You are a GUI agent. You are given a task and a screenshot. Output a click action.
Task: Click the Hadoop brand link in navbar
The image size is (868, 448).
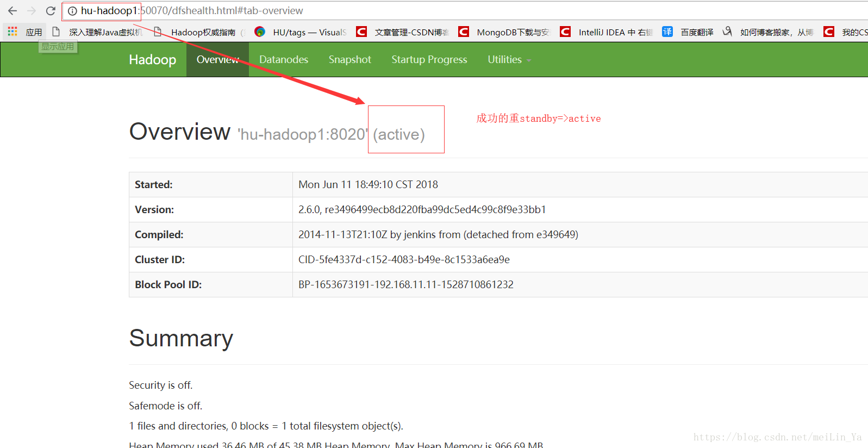coord(152,59)
